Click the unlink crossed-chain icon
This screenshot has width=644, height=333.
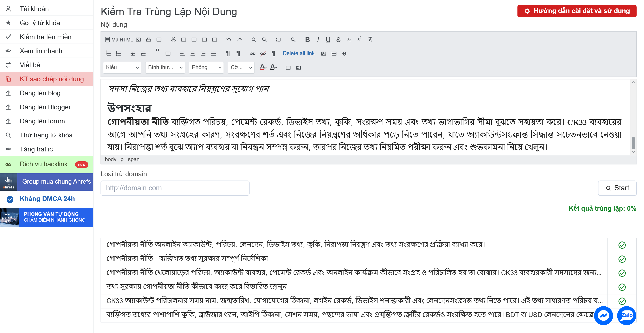click(x=263, y=53)
